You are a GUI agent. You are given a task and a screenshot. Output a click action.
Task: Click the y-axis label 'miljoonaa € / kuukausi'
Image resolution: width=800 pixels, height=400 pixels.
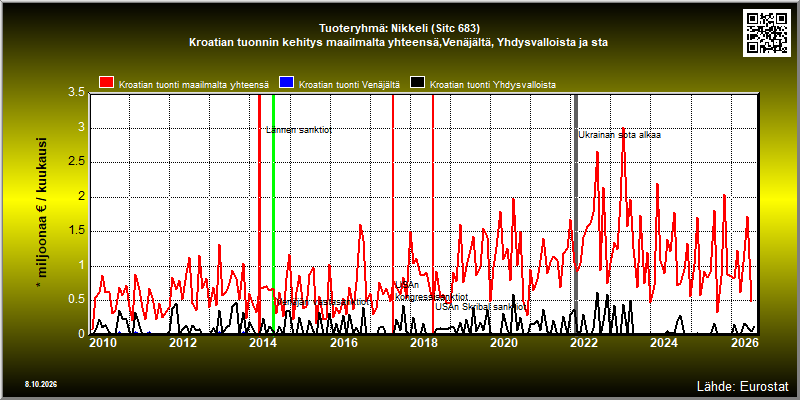click(41, 214)
